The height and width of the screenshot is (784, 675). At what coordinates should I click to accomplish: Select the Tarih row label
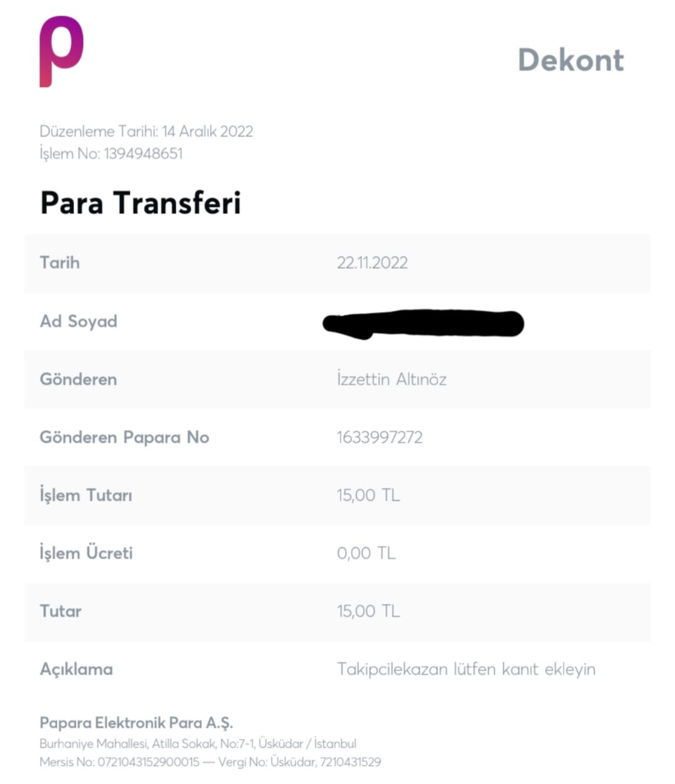click(60, 263)
